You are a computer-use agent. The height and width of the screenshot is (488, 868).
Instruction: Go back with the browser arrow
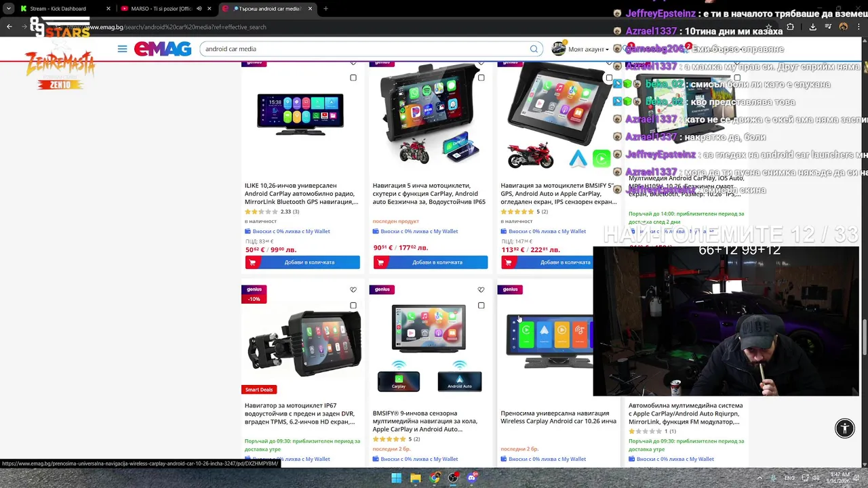(x=9, y=27)
